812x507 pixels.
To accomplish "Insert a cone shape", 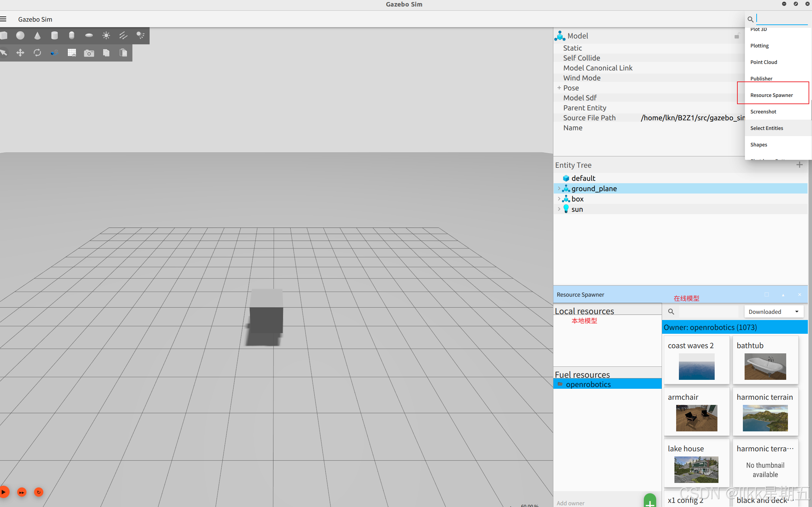I will pos(37,35).
